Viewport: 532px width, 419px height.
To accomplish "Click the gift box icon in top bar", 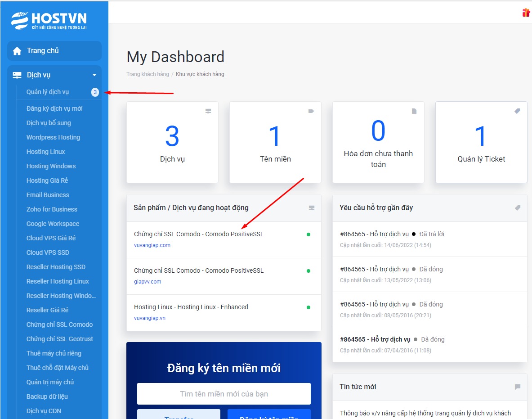I will tap(526, 13).
